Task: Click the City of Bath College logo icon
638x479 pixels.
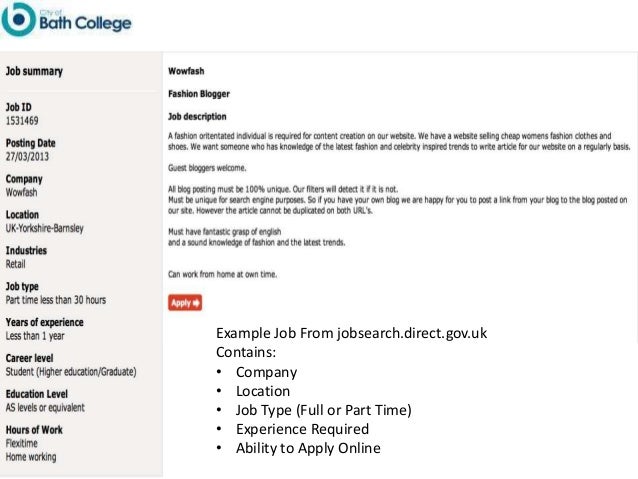Action: click(20, 20)
